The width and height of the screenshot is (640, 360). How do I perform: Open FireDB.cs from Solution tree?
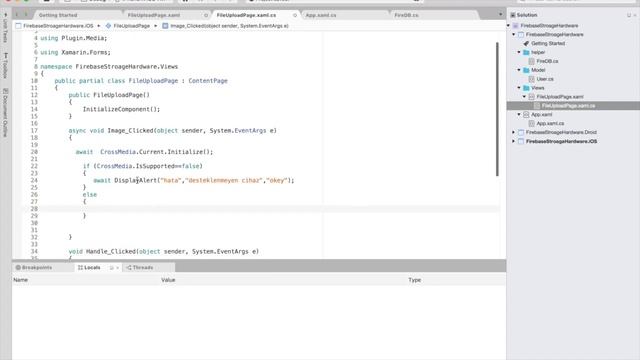[547, 61]
